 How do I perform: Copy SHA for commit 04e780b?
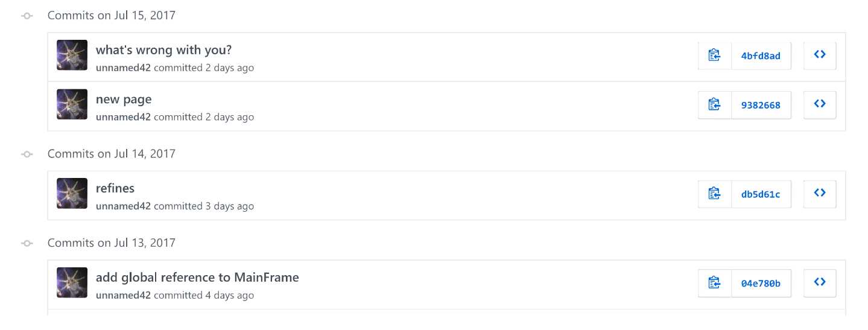(x=715, y=283)
